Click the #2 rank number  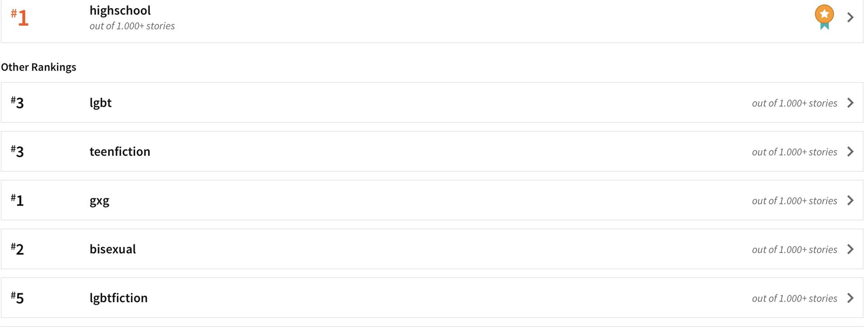17,249
